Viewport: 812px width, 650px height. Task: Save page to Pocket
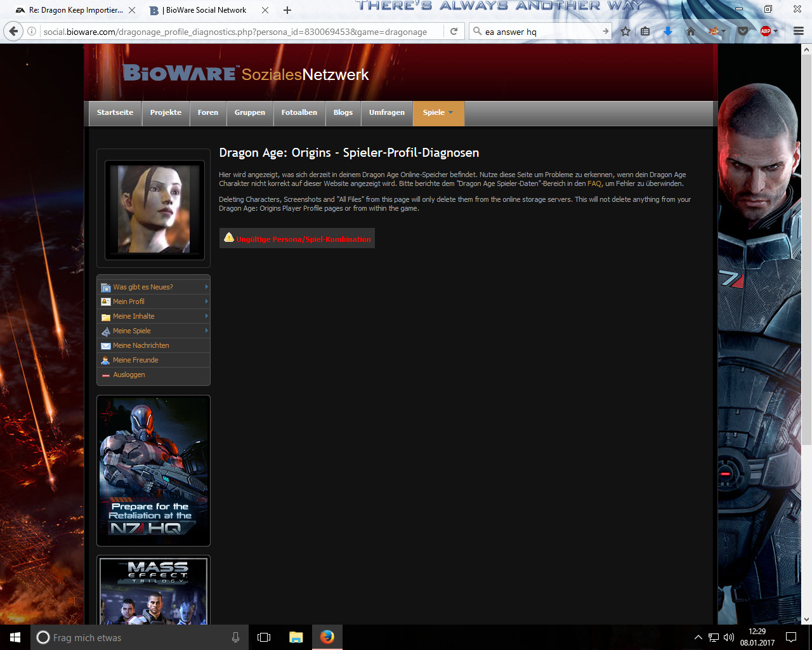pos(742,31)
